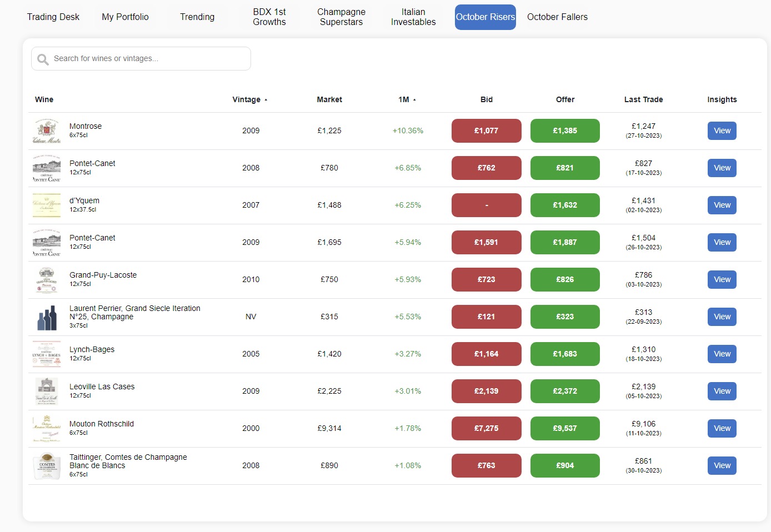Image resolution: width=771 pixels, height=532 pixels.
Task: Click Pontet-Canet 2008 label thumbnail
Action: [47, 168]
